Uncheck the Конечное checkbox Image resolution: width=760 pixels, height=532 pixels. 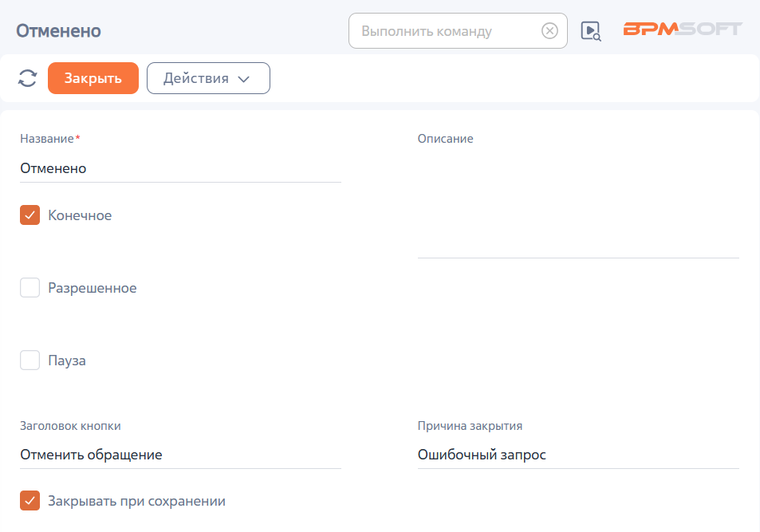30,215
